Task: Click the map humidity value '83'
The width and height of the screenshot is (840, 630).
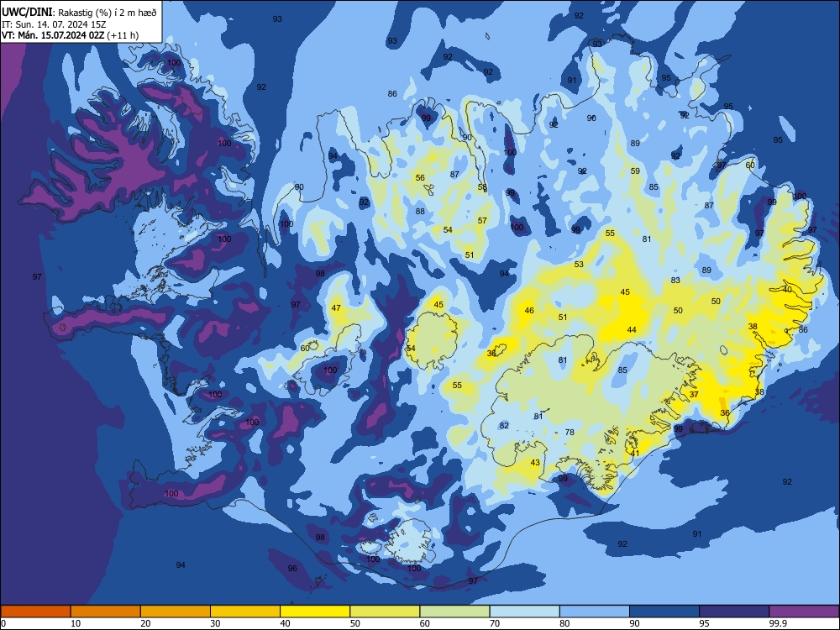Action: [675, 281]
